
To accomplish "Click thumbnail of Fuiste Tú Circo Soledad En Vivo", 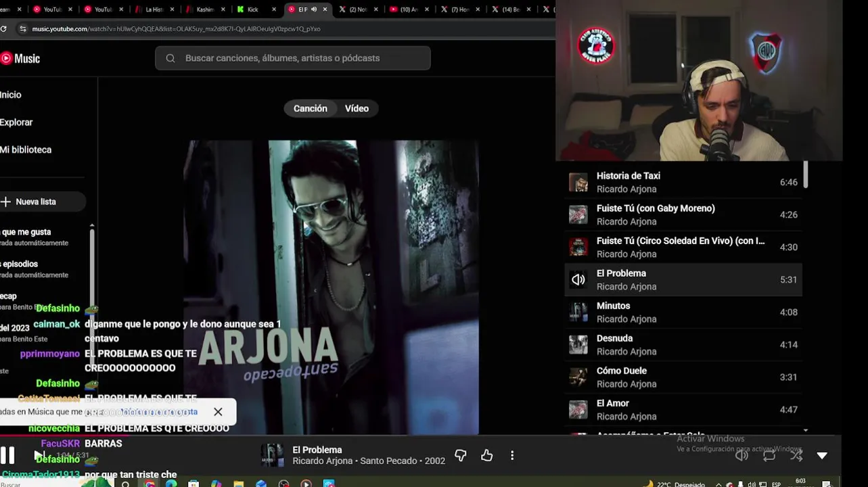I will [578, 247].
